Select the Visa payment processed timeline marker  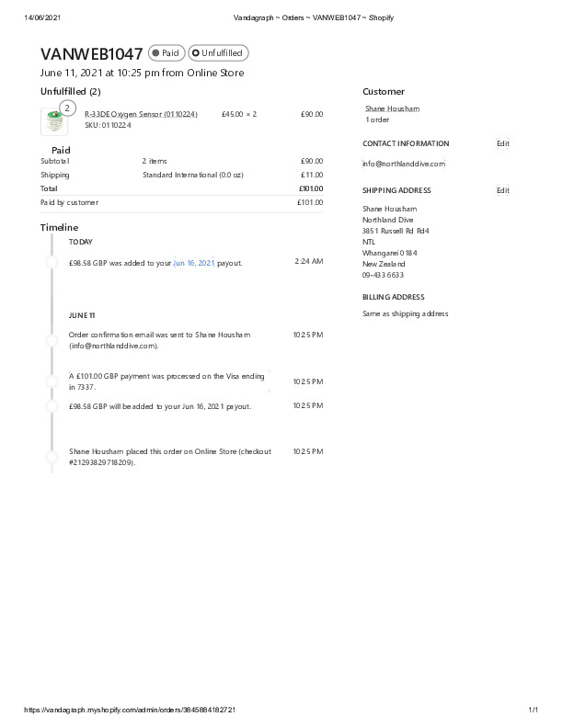tap(52, 381)
